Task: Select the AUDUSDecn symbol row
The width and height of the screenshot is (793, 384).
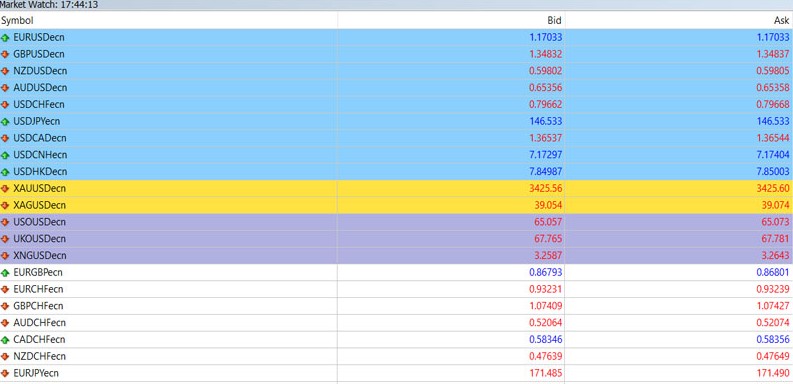Action: pos(396,88)
